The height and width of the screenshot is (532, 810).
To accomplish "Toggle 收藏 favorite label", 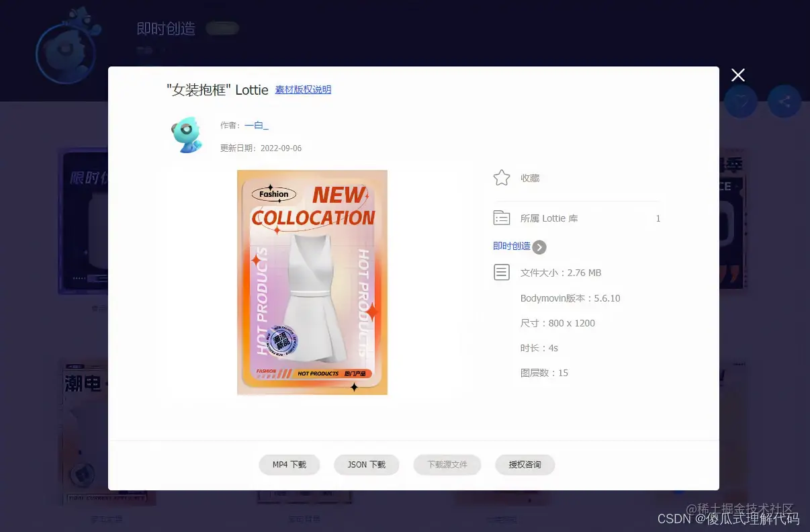I will click(x=530, y=178).
